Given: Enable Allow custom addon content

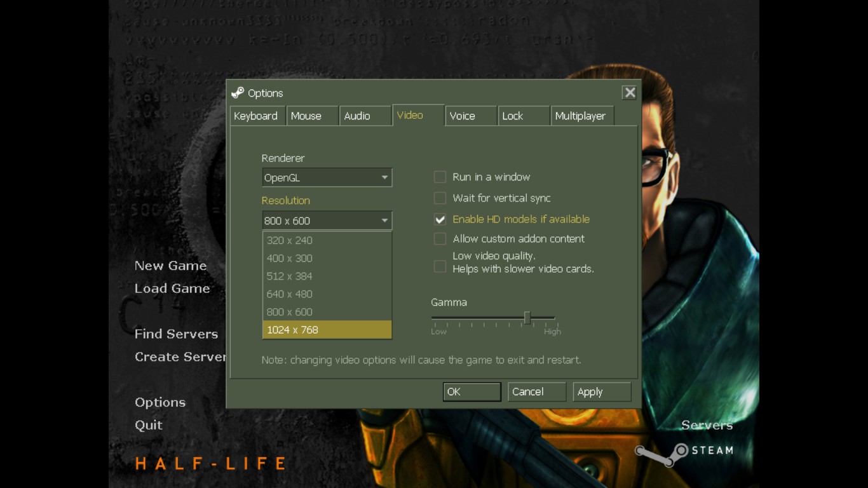Looking at the screenshot, I should 440,239.
